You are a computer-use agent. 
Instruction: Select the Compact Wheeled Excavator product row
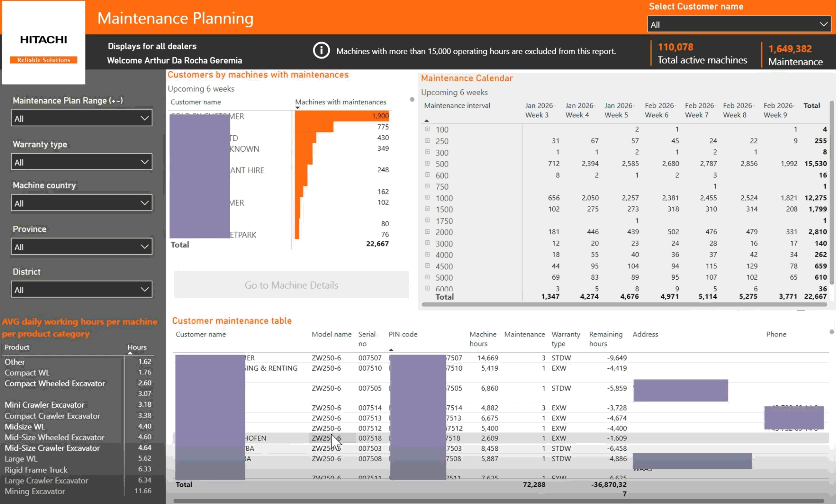[x=78, y=383]
